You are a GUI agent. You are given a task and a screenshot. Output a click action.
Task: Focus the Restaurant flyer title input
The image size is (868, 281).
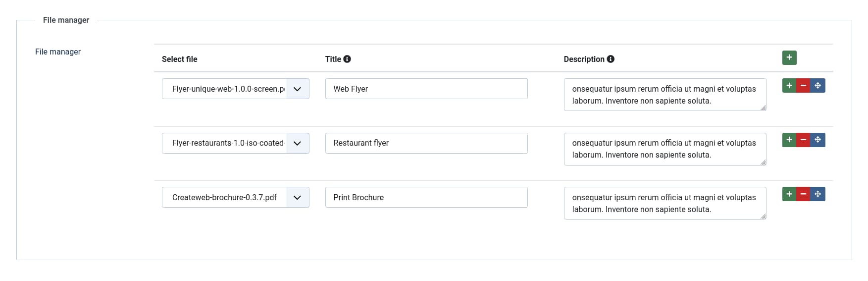point(426,143)
